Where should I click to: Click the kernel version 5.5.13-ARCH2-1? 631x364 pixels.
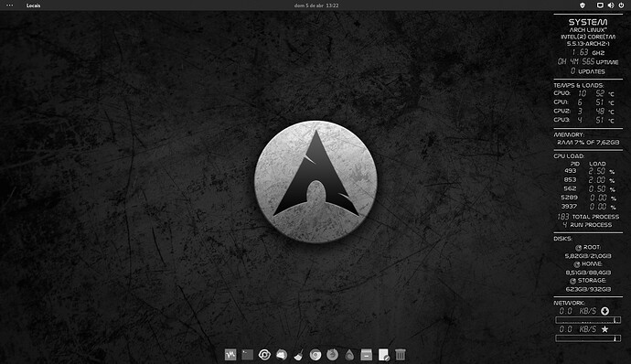click(x=588, y=44)
